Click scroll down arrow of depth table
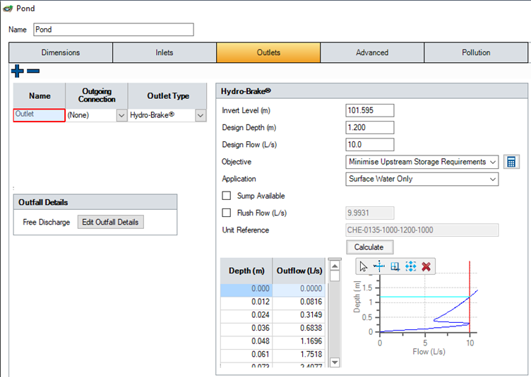This screenshot has width=531, height=377. tap(335, 362)
